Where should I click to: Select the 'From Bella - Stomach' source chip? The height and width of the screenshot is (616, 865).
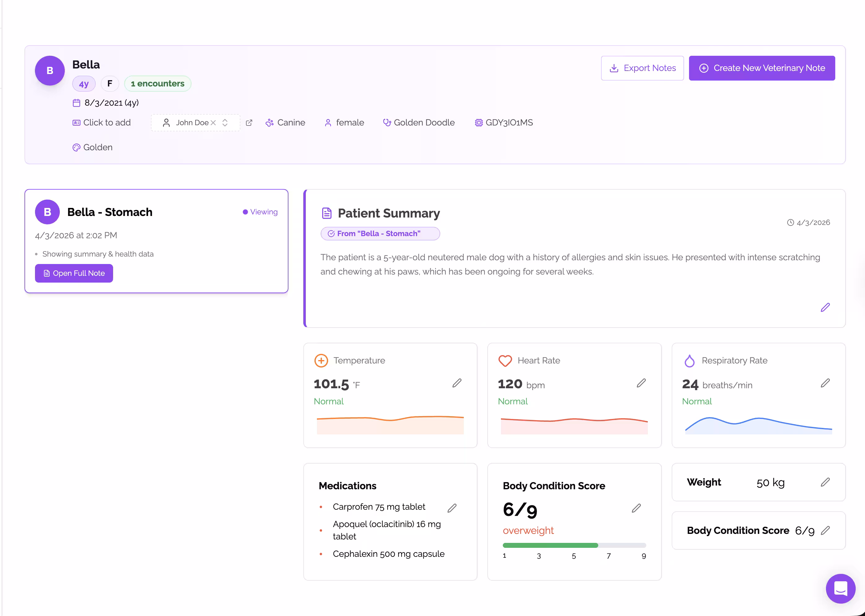(x=380, y=234)
